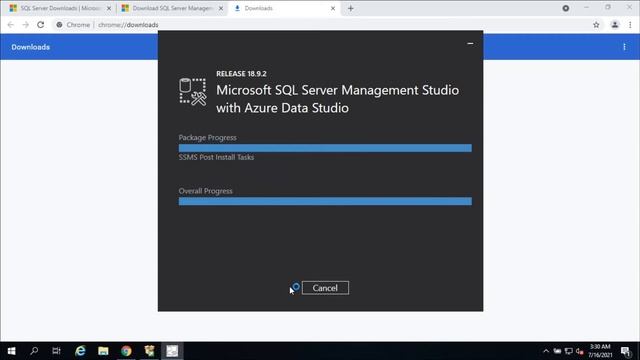Viewport: 640px width, 360px height.
Task: Click the volume tray icon
Action: [580, 351]
